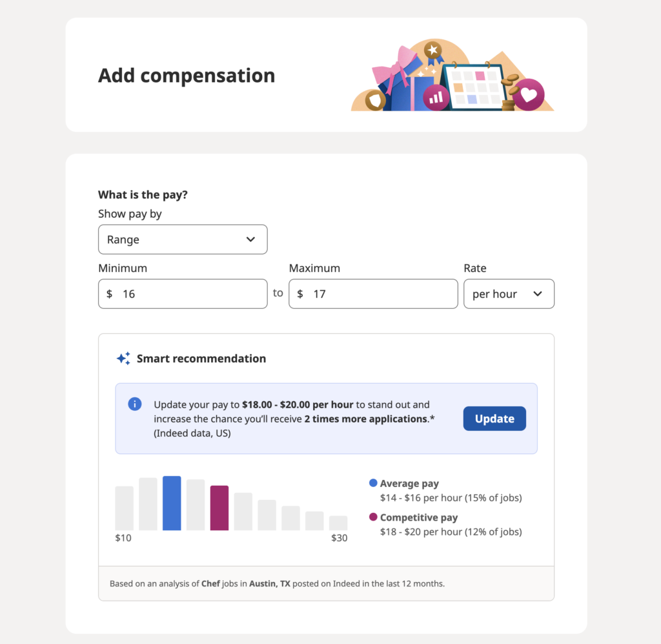
Task: Click the Add compensation heading
Action: pyautogui.click(x=186, y=76)
